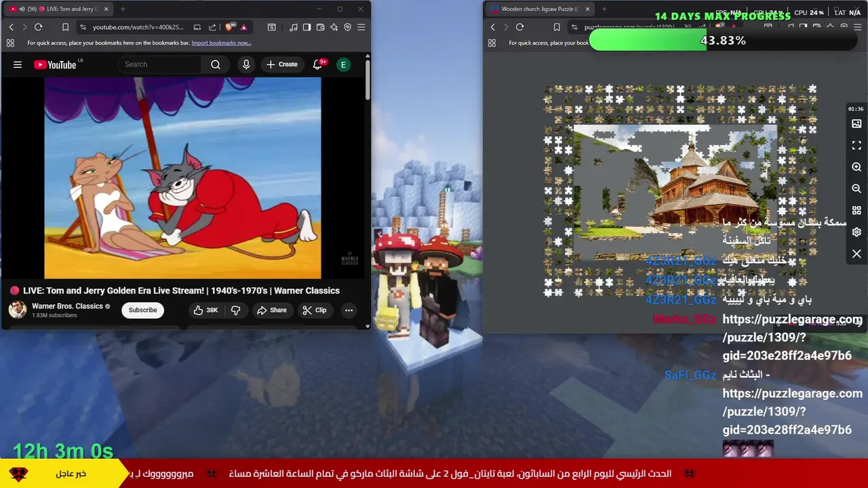Open the search tabs icon in YouTube toolbar
Image resolution: width=868 pixels, height=488 pixels.
click(271, 27)
